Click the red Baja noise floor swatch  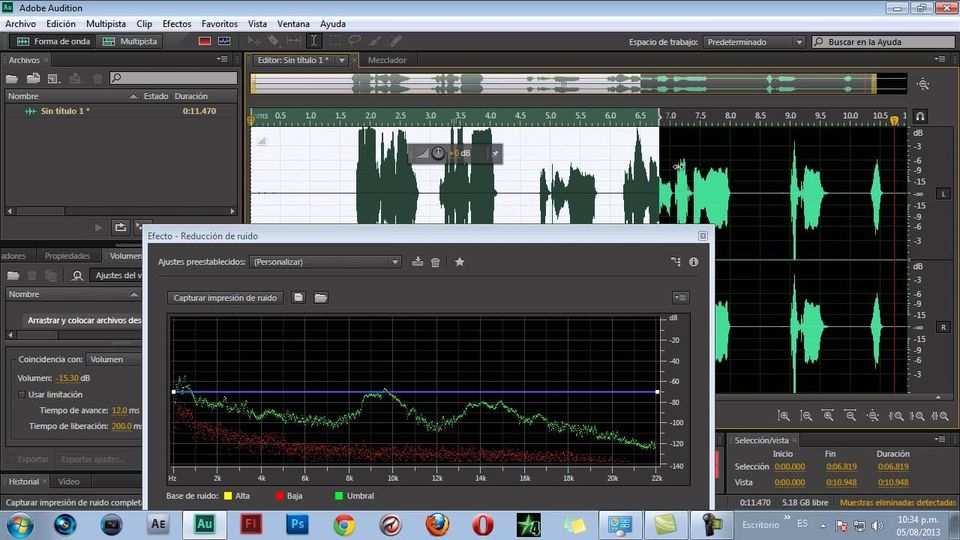[x=279, y=496]
